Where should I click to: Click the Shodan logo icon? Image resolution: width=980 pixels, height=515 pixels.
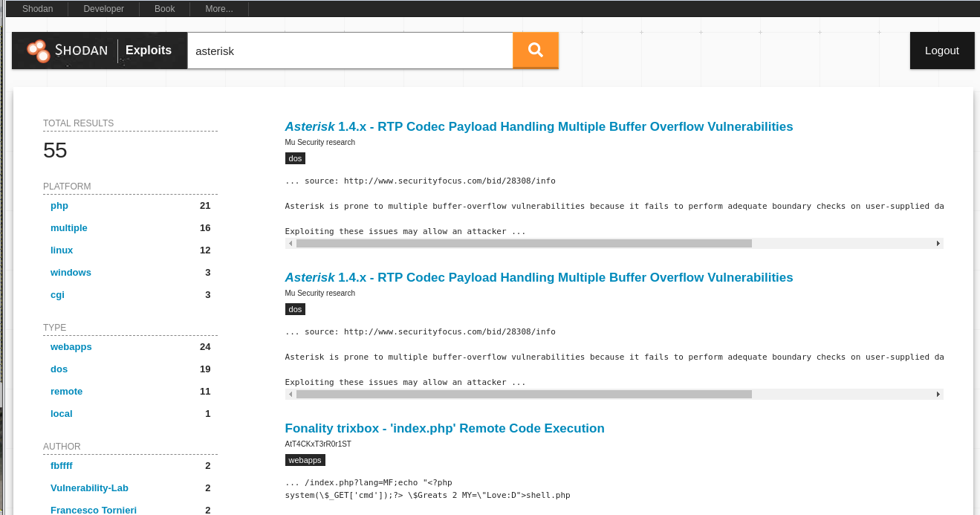coord(38,51)
